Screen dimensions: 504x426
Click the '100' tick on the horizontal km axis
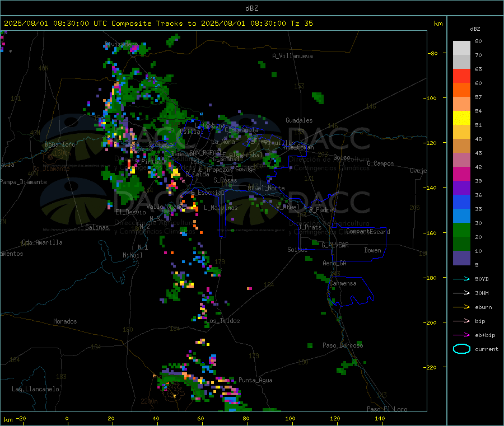coord(290,418)
